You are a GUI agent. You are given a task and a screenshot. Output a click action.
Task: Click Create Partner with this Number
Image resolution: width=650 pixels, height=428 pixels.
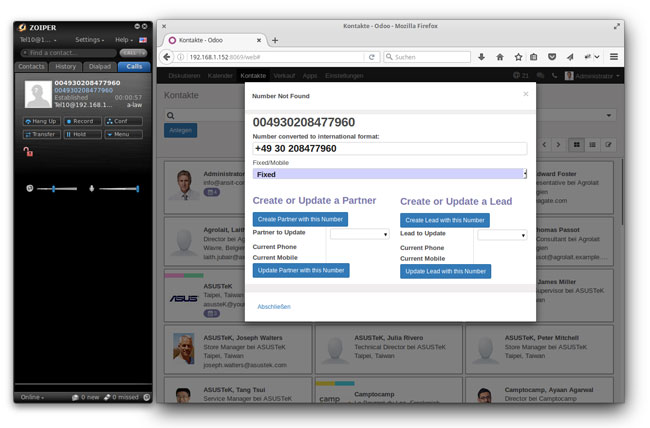coord(300,219)
